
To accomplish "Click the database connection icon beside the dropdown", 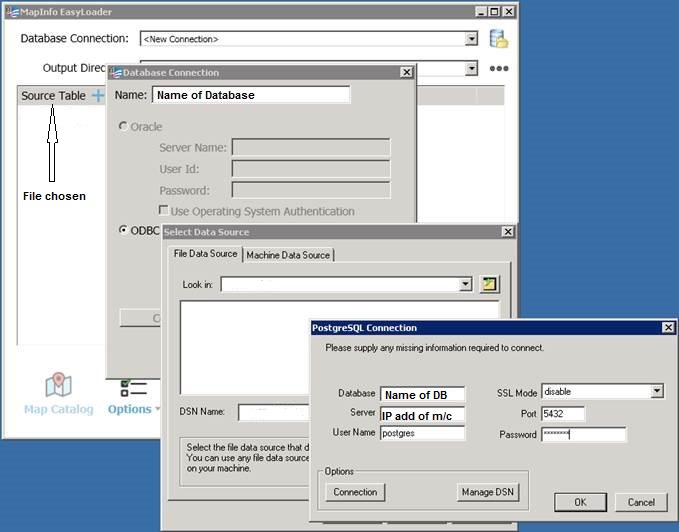I will 498,39.
